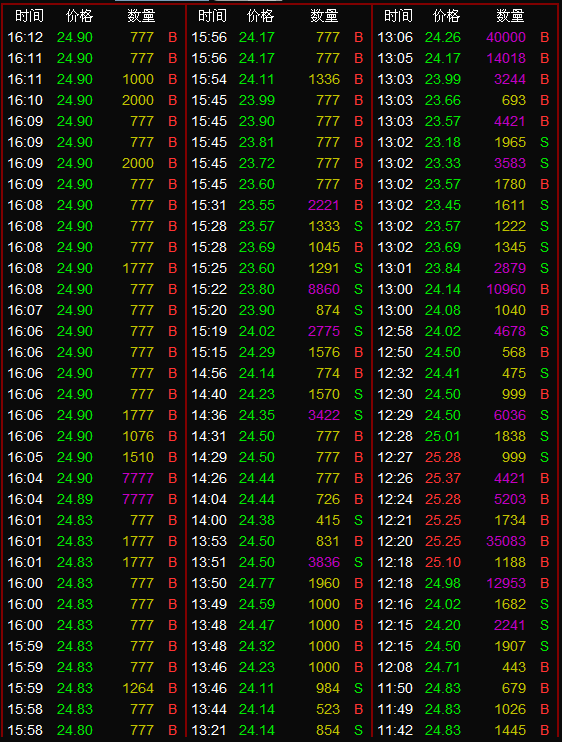Click the 16:07 trade time

click(x=25, y=310)
